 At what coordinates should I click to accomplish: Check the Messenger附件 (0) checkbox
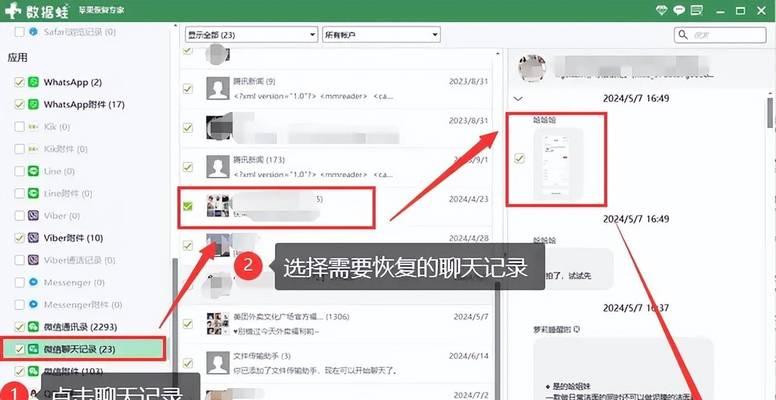19,304
